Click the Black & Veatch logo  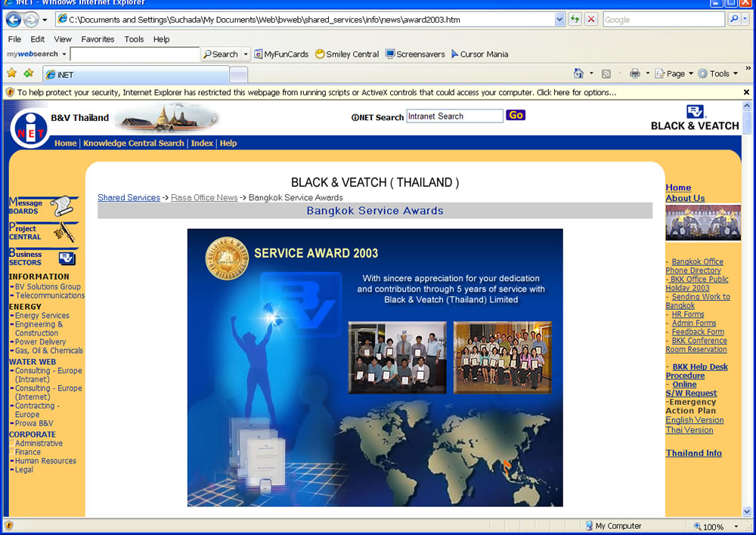695,118
